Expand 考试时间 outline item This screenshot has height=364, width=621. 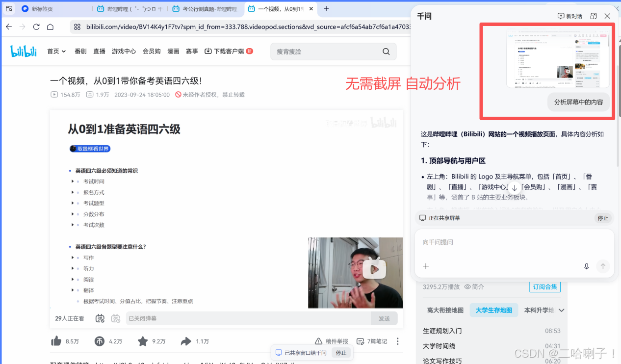(x=73, y=182)
